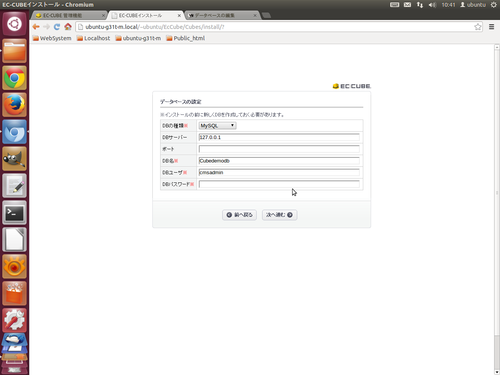This screenshot has height=375, width=500.
Task: Launch Firefox from the launcher
Action: coord(14,105)
